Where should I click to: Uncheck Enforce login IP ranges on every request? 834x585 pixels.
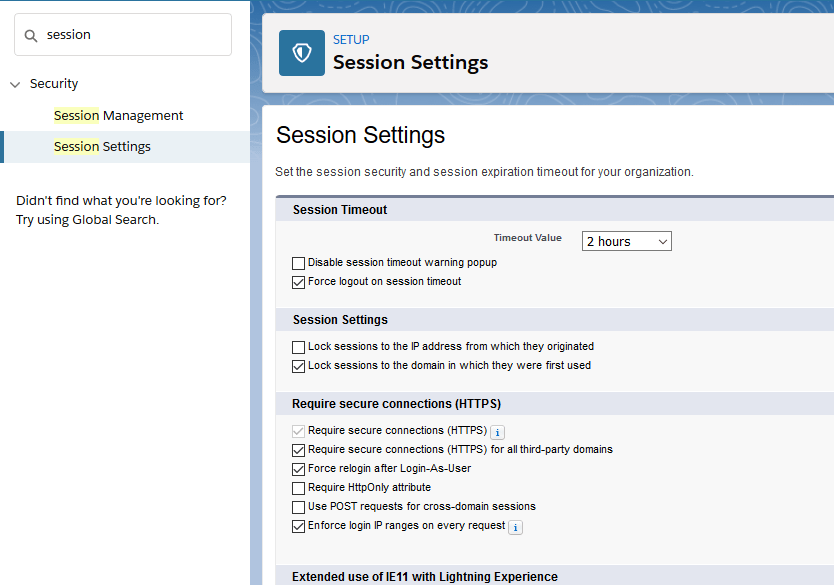(x=298, y=526)
